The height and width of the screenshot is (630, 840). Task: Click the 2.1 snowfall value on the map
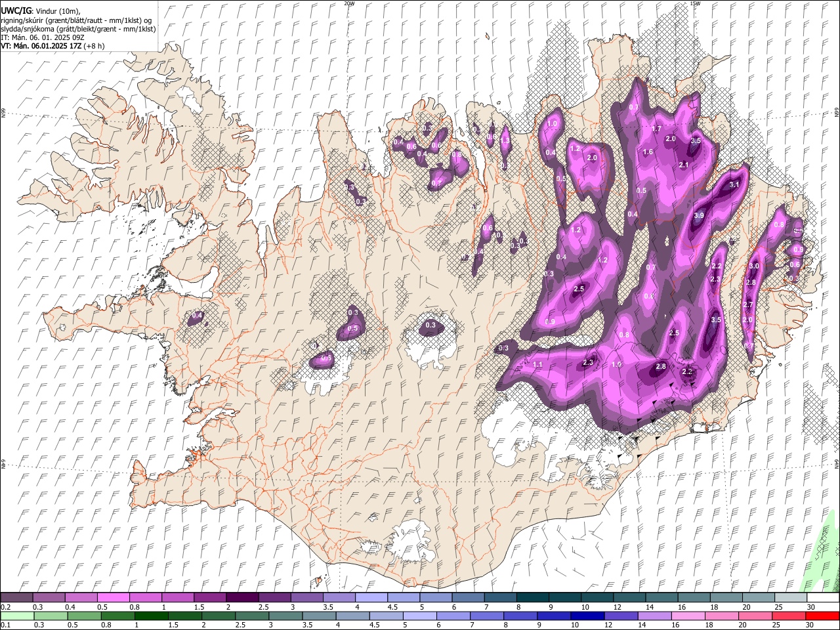pos(683,165)
